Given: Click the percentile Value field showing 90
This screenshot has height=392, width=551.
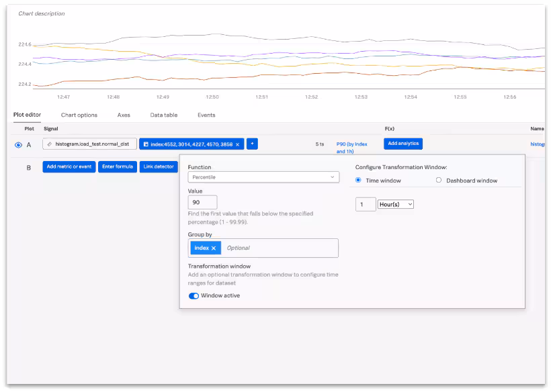Looking at the screenshot, I should 202,202.
